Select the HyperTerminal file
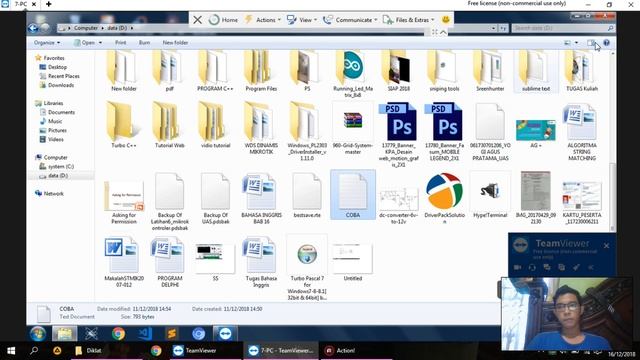640x360 pixels. 490,195
